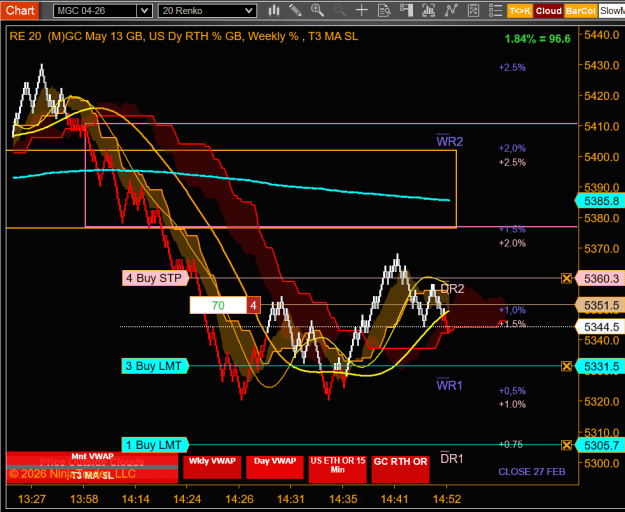
Task: Click the red position quantity 4 box
Action: (254, 305)
